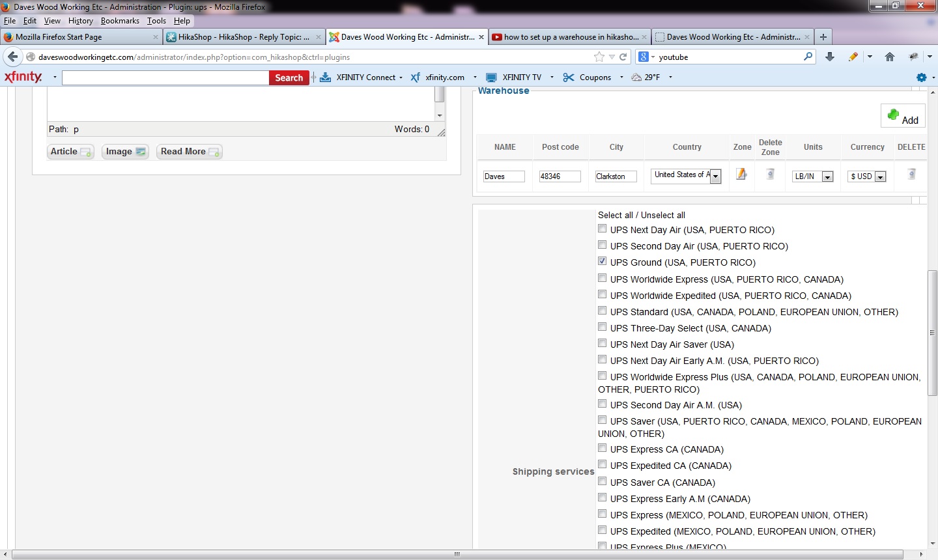
Task: Click the Read More button
Action: pos(189,152)
